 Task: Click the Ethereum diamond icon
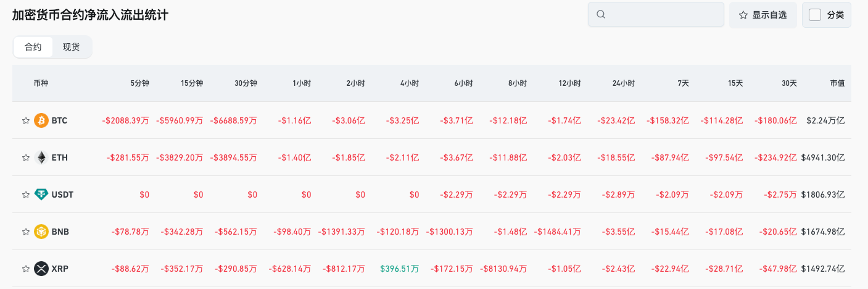[41, 157]
